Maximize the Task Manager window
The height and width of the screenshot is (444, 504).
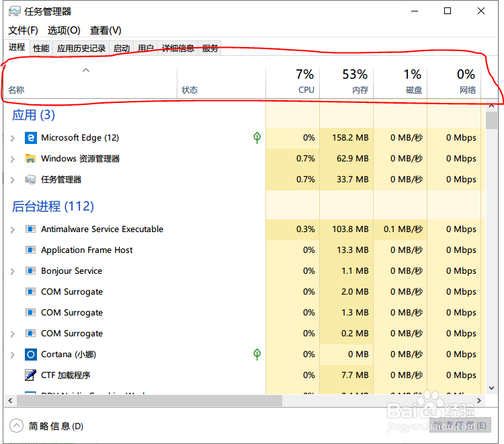coord(448,11)
